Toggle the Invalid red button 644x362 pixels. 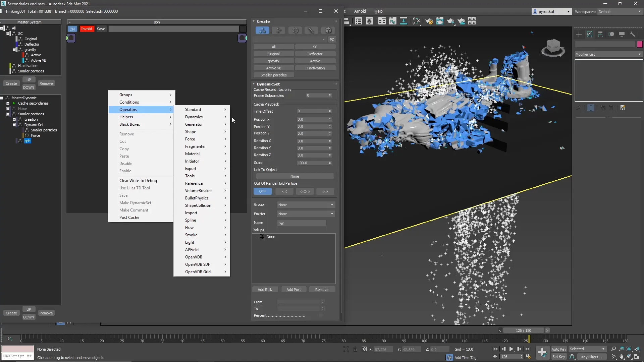point(87,29)
